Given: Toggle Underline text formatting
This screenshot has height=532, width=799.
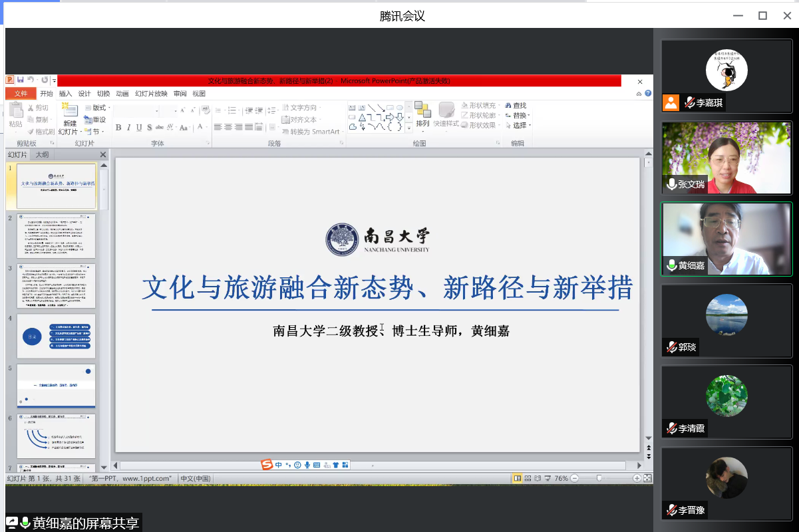Looking at the screenshot, I should pyautogui.click(x=139, y=128).
